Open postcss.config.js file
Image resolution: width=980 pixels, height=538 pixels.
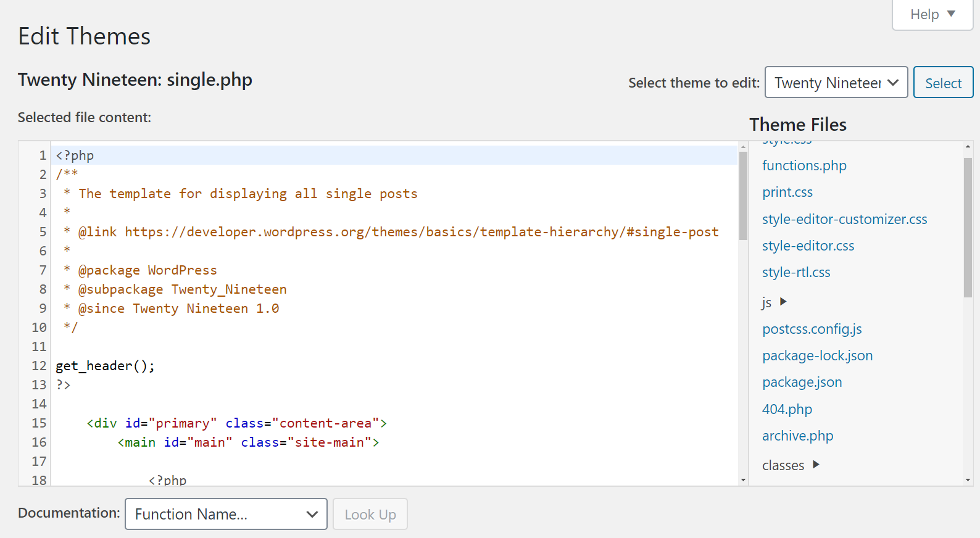[812, 329]
